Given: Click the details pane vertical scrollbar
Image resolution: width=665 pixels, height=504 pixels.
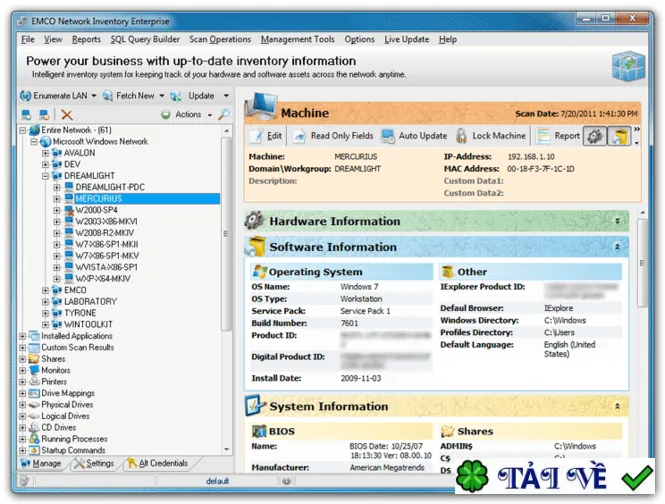Looking at the screenshot, I should coord(643,263).
